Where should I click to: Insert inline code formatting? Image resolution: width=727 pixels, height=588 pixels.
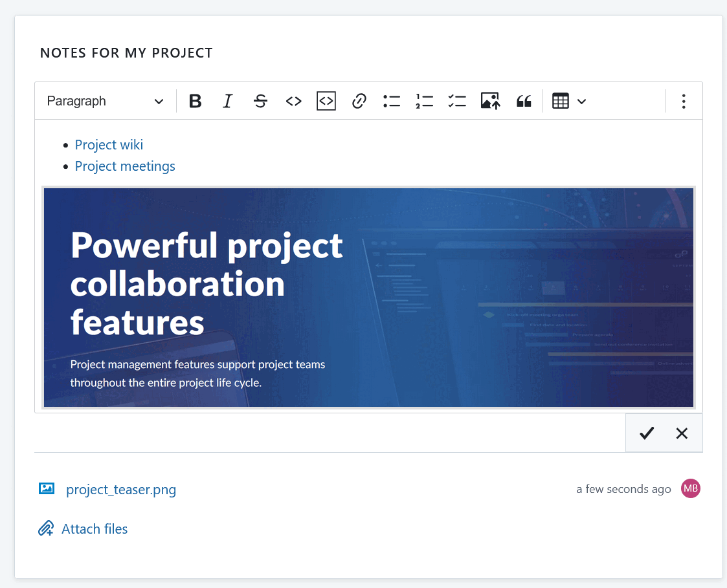(293, 101)
